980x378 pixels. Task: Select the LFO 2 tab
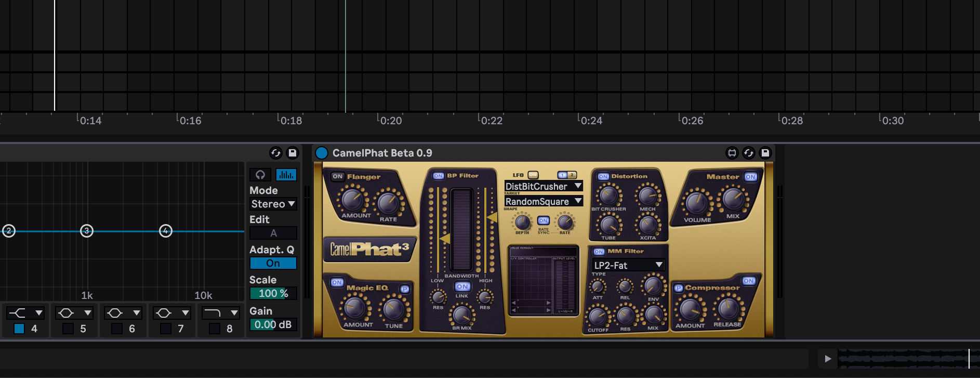coord(572,175)
